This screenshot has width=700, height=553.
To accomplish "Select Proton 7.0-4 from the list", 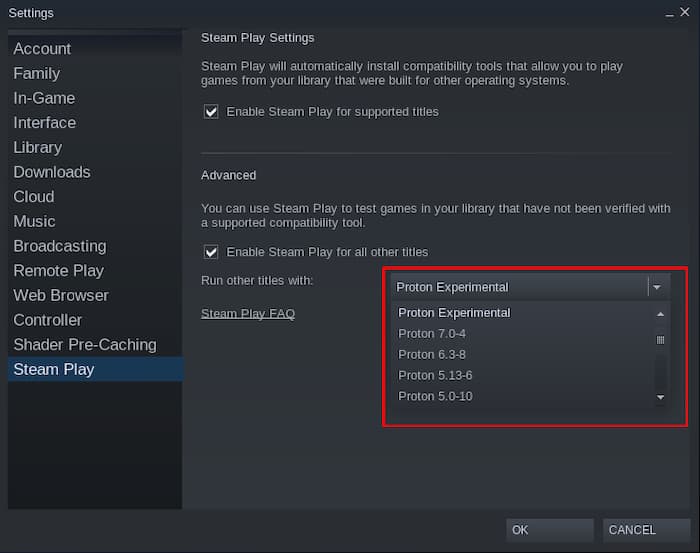I will pyautogui.click(x=432, y=333).
